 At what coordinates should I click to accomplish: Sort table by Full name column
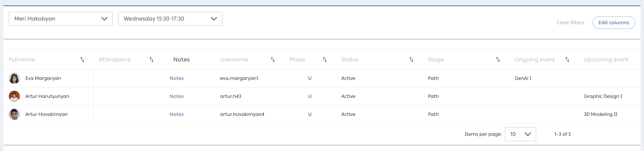coord(82,60)
